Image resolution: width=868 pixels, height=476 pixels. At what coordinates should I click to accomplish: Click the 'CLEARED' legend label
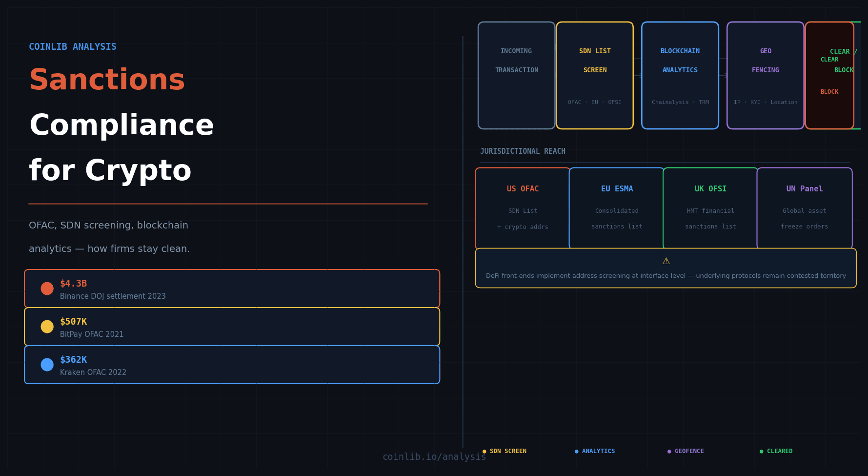[x=780, y=452]
